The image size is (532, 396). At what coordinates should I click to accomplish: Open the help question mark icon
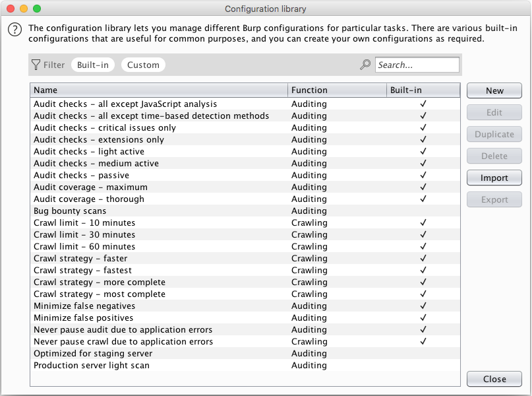(x=15, y=30)
